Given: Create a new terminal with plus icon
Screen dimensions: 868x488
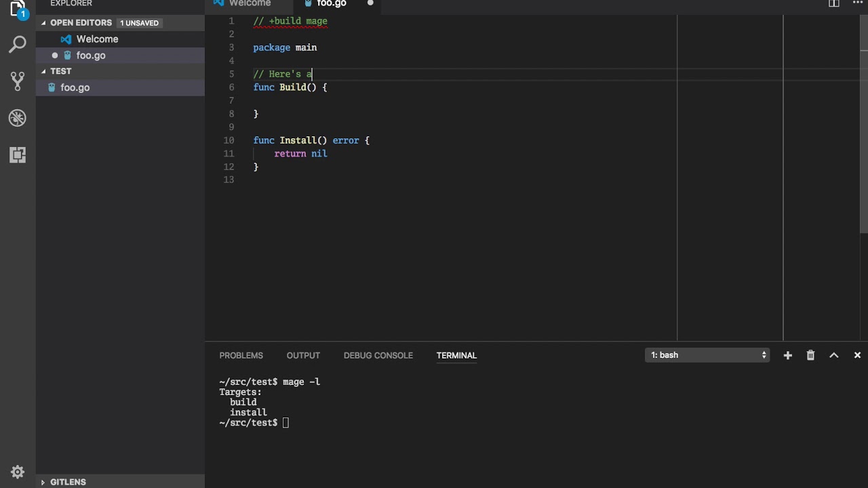Looking at the screenshot, I should [787, 355].
